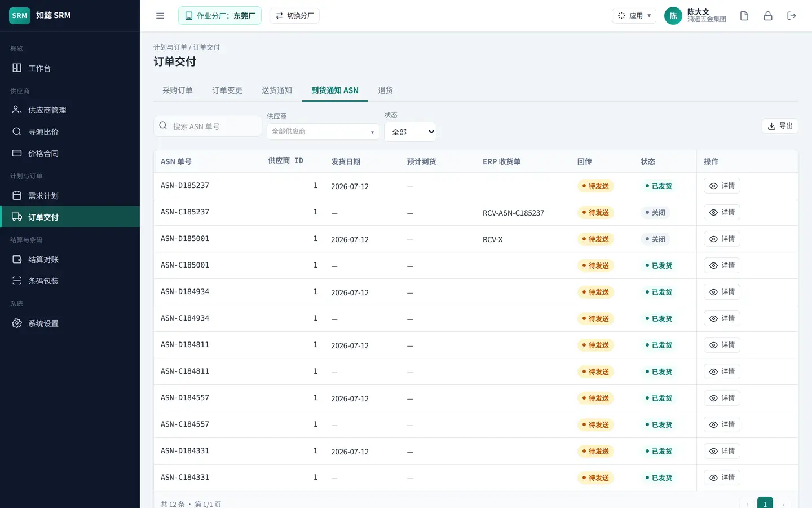The height and width of the screenshot is (508, 812).
Task: Click the 发货日期 column header
Action: (346, 161)
